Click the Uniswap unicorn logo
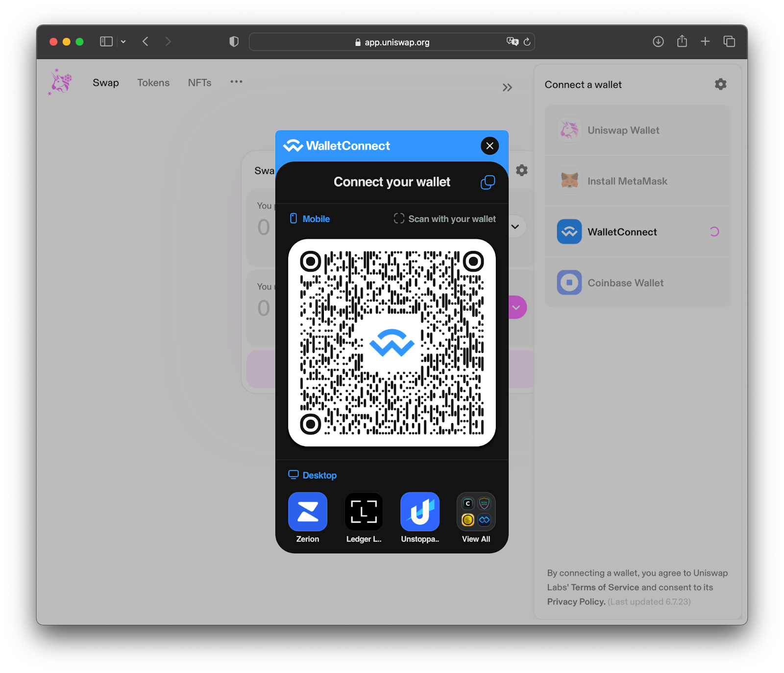 click(x=60, y=82)
